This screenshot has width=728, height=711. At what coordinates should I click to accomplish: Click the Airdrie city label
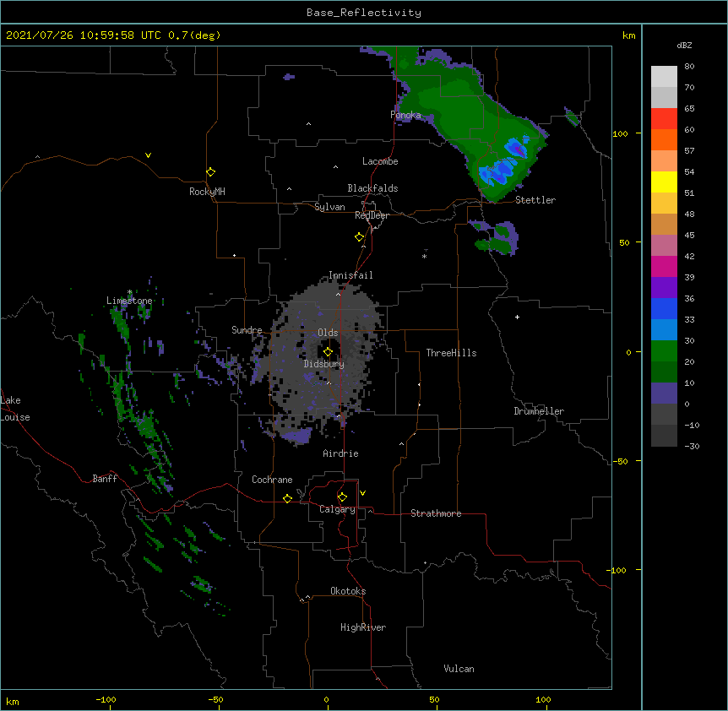coord(341,453)
